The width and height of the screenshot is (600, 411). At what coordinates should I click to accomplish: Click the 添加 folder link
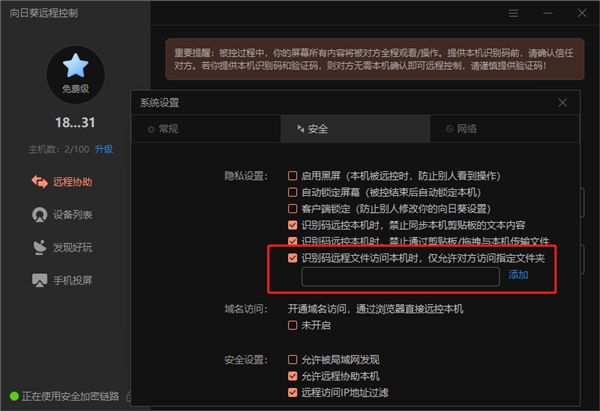tap(518, 275)
